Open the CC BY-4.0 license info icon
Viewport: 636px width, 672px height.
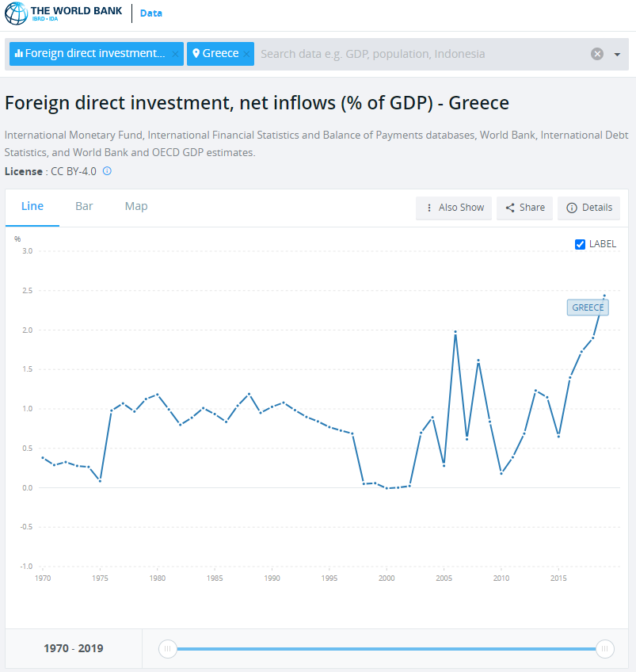108,171
